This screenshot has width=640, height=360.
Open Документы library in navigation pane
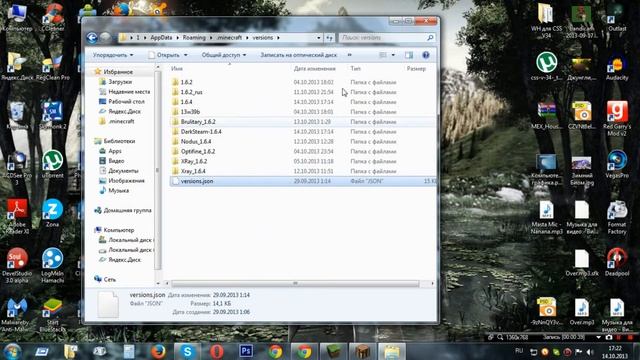123,171
